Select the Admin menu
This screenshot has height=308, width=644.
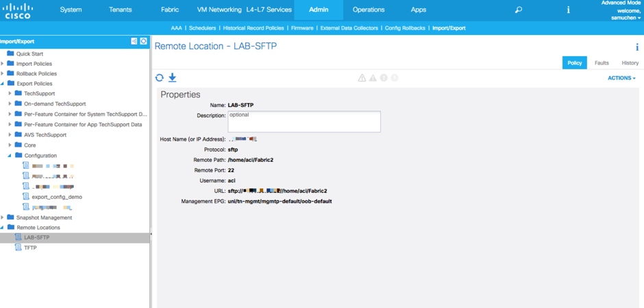point(319,10)
